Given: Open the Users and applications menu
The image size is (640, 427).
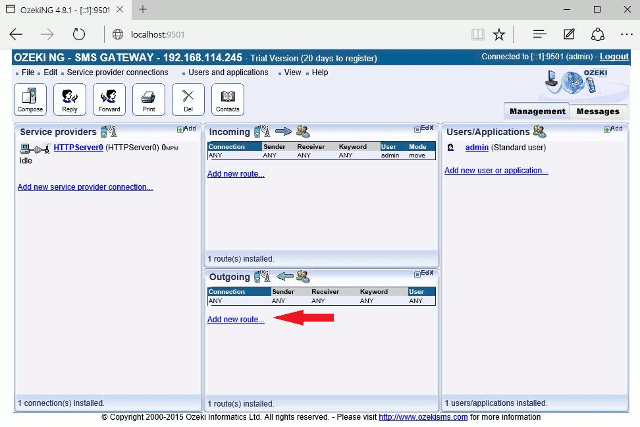Looking at the screenshot, I should click(x=229, y=72).
